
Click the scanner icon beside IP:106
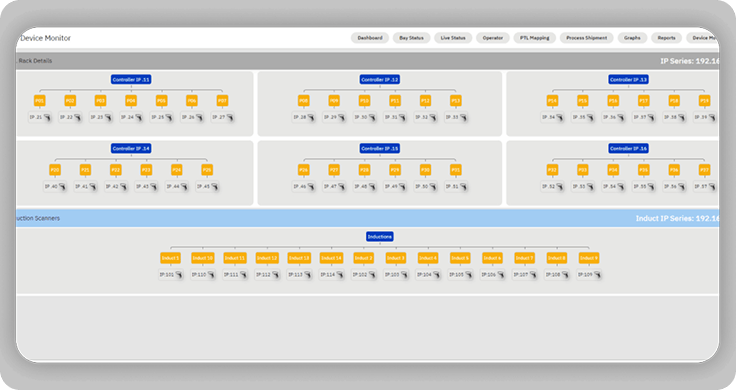501,275
